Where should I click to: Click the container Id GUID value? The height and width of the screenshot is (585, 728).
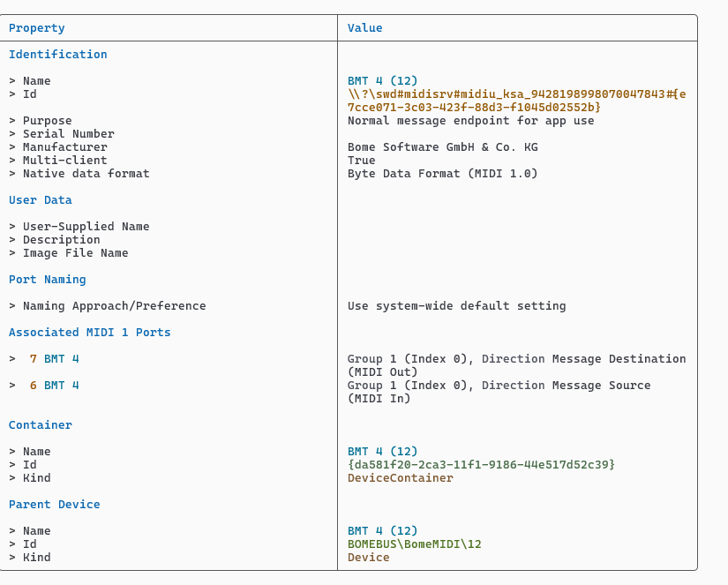pos(481,465)
